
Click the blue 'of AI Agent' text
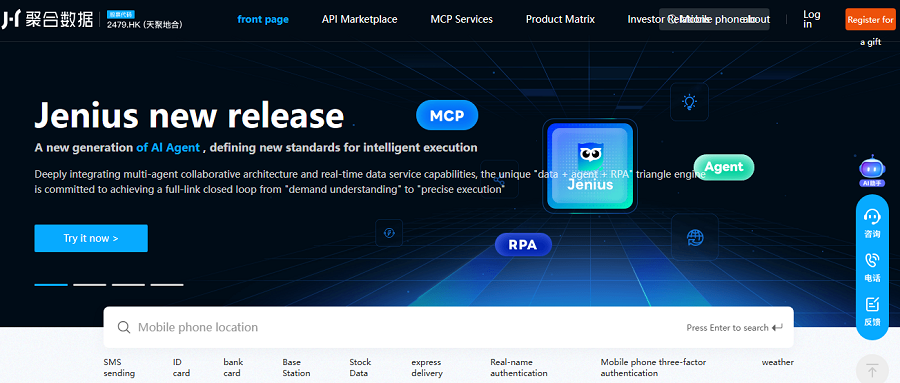pos(168,148)
